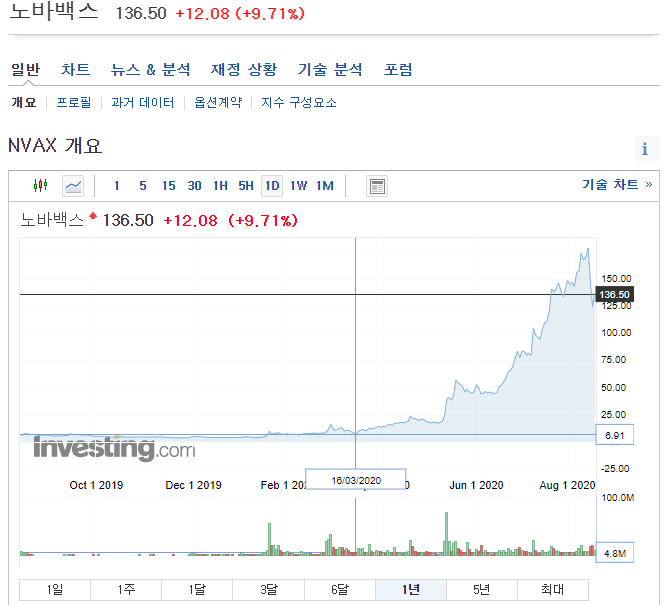Viewport: 672px width, 605px height.
Task: Open 옵션계약 link
Action: pos(218,102)
